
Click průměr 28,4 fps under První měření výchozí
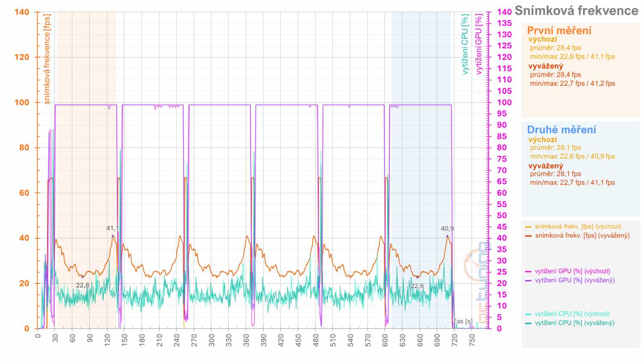tap(555, 47)
